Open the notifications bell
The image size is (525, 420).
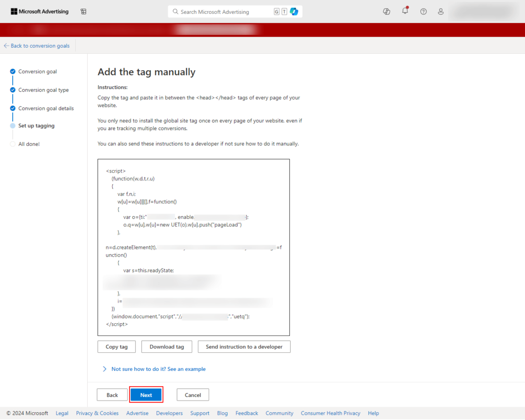click(x=405, y=11)
